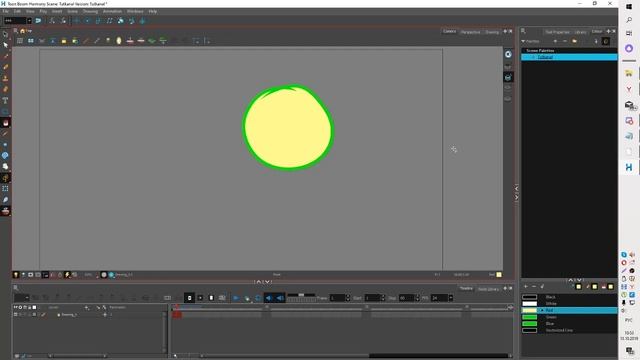
Task: Click the egg-shaped light table icon
Action: tap(119, 41)
